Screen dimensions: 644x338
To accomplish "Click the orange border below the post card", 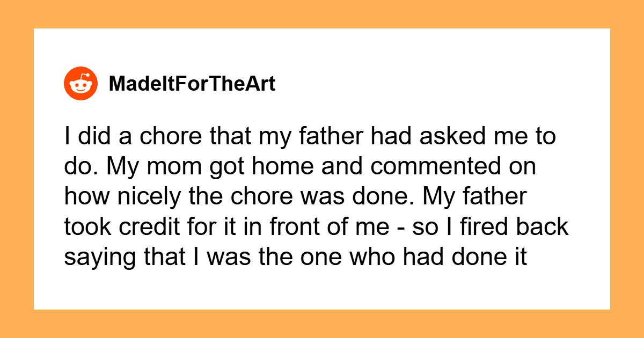I will pos(322,324).
